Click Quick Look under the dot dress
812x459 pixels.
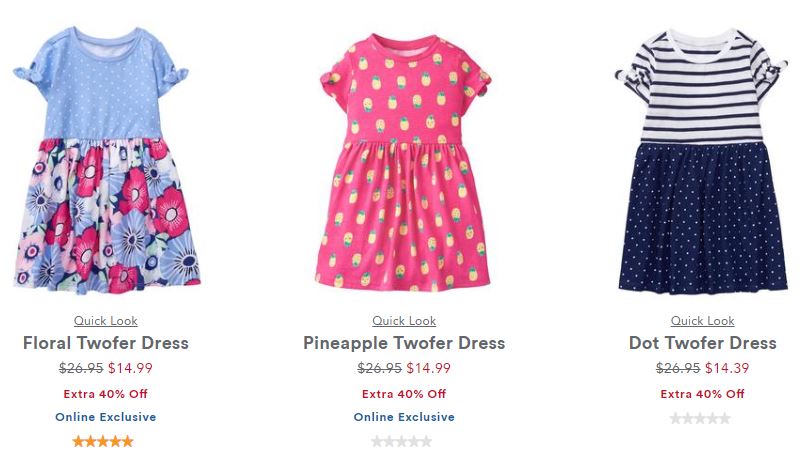pos(702,321)
